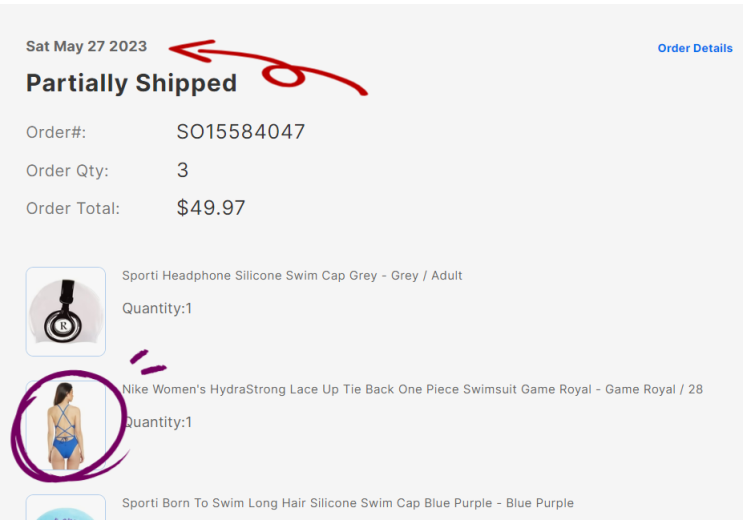Click the $49.97 order total amount

210,208
